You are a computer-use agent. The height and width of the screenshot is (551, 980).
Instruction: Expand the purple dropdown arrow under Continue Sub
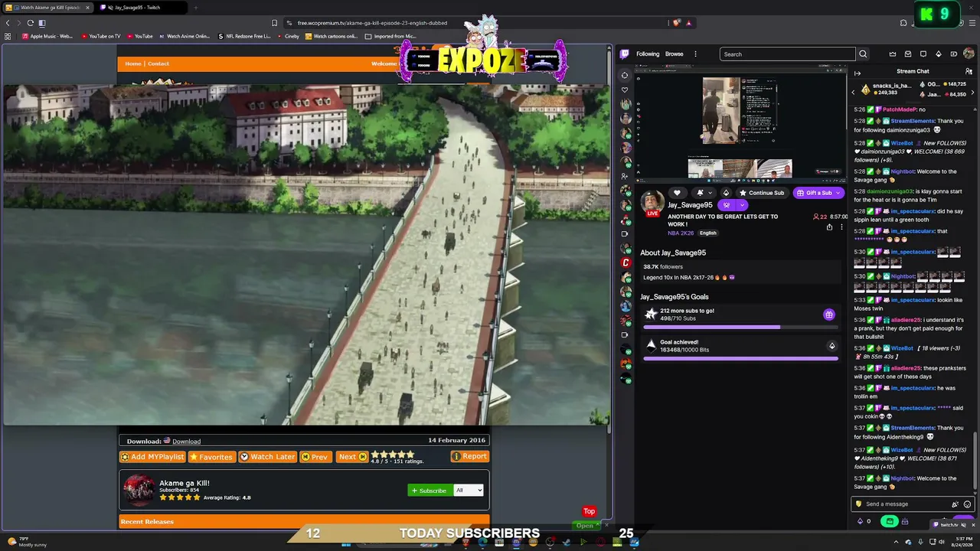pos(742,205)
